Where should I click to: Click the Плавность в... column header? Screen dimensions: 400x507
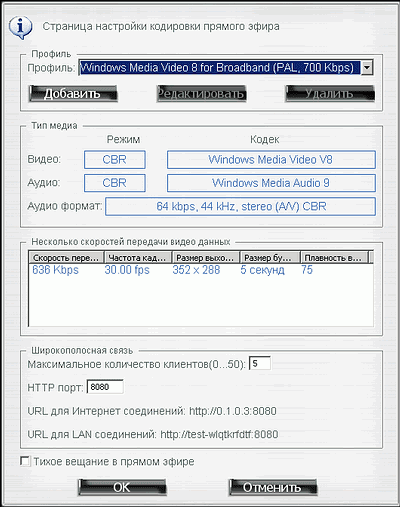334,258
